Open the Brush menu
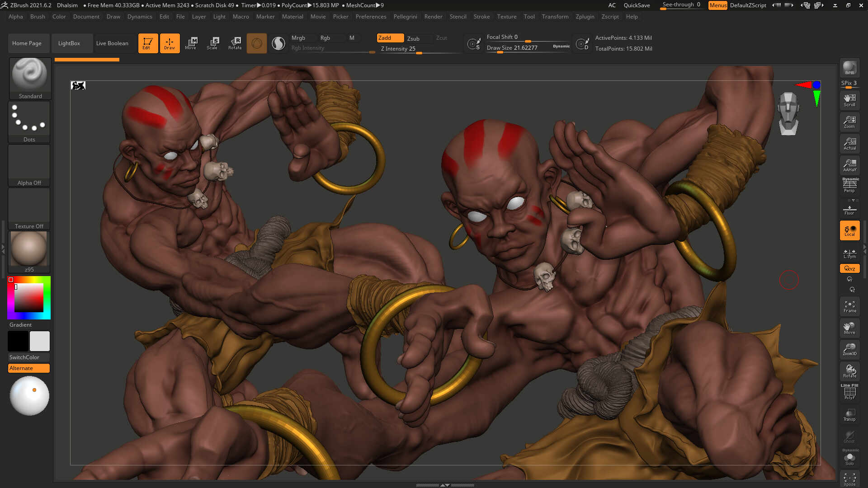 [38, 17]
